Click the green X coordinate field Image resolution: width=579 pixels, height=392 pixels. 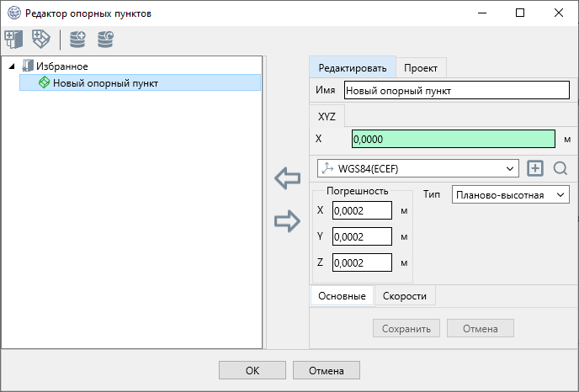click(x=453, y=139)
